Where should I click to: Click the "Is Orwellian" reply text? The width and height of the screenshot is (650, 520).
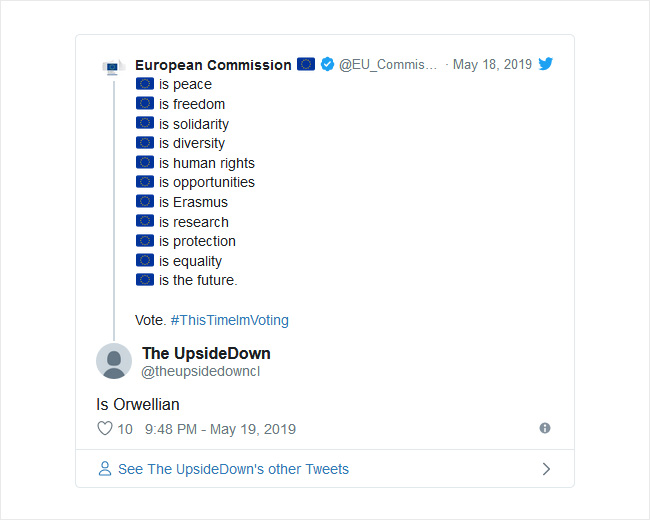coord(138,404)
